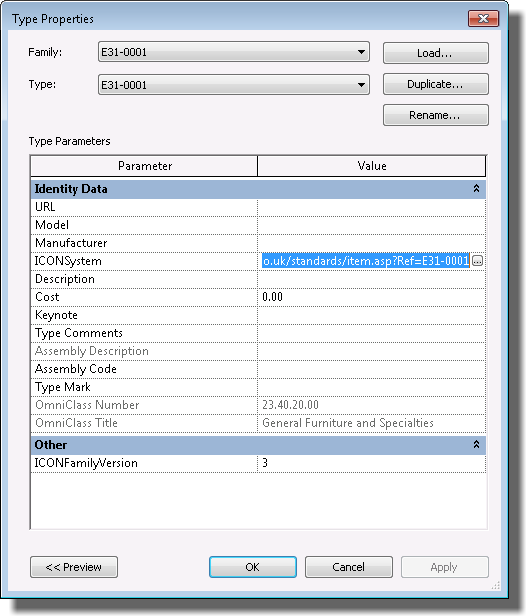This screenshot has width=526, height=616.
Task: Click the OmniClass Number value 23.40.20.00
Action: click(290, 405)
